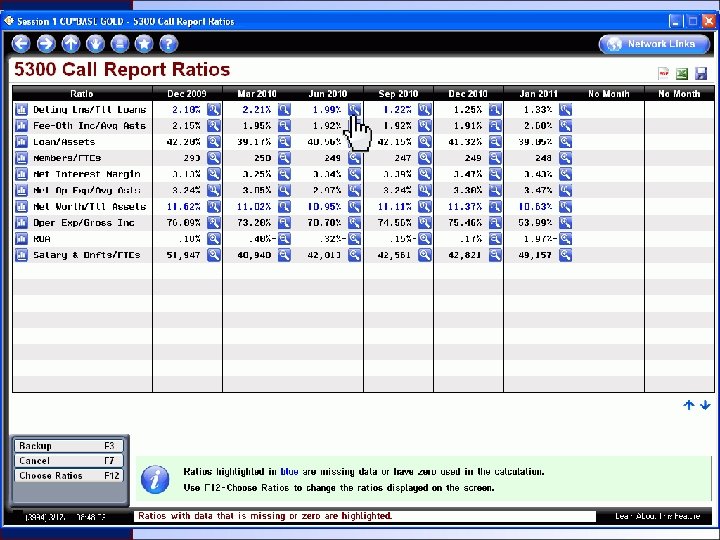This screenshot has height=540, width=720.
Task: Open graph icon for Fee-Oth Inc/Avg Asts
Action: [x=21, y=126]
